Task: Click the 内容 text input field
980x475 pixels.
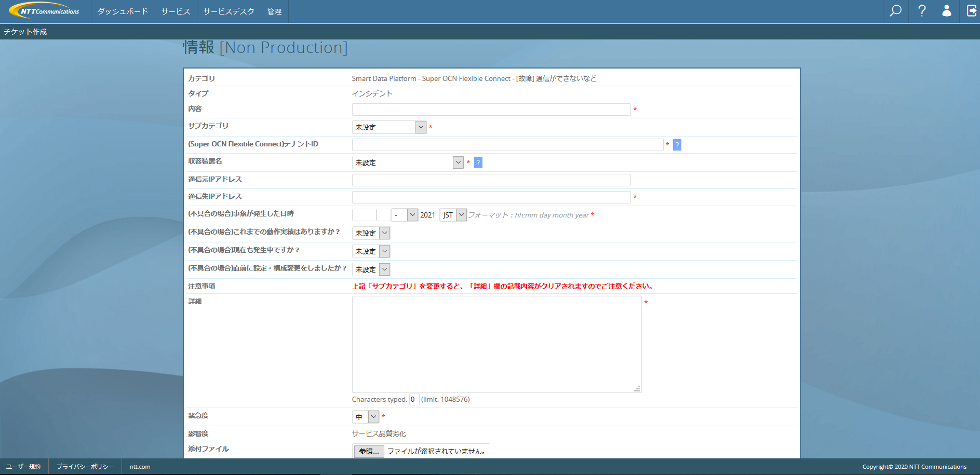Action: [491, 110]
